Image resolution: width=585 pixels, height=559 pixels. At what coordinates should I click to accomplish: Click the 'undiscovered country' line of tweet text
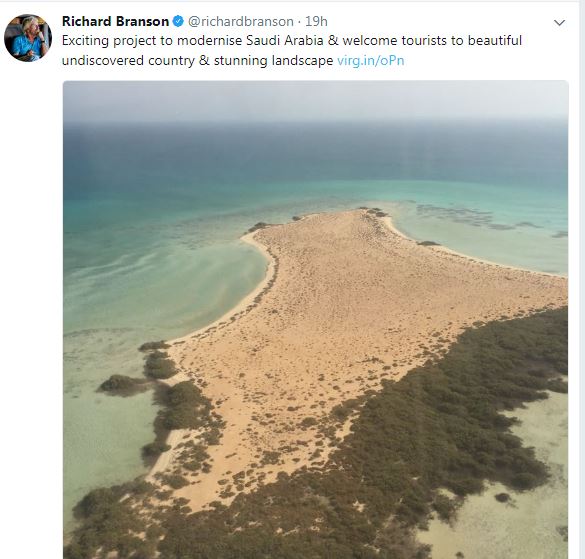click(x=128, y=60)
